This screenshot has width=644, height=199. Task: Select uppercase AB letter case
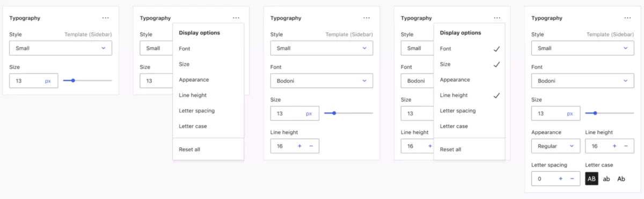[x=591, y=179]
